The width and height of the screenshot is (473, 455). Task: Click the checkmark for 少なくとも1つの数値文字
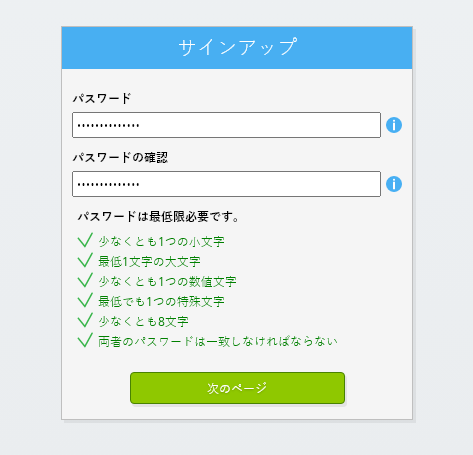coord(85,280)
